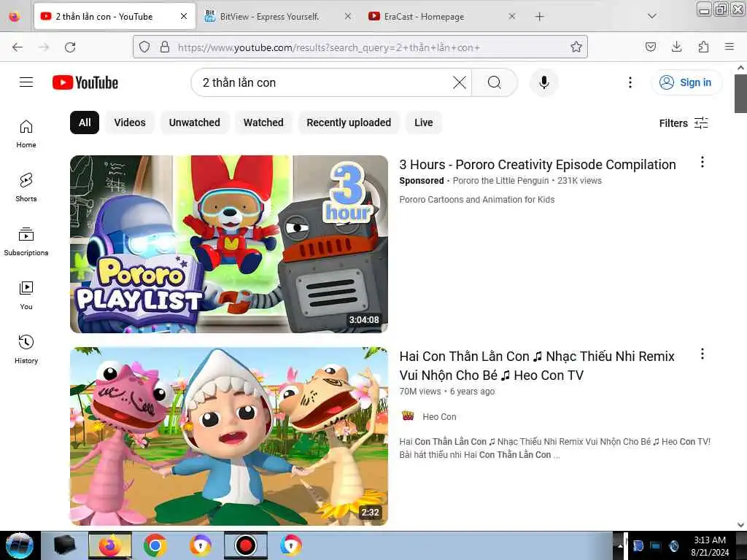Open Pororo the Little Penguin channel link
The height and width of the screenshot is (560, 747).
point(500,181)
